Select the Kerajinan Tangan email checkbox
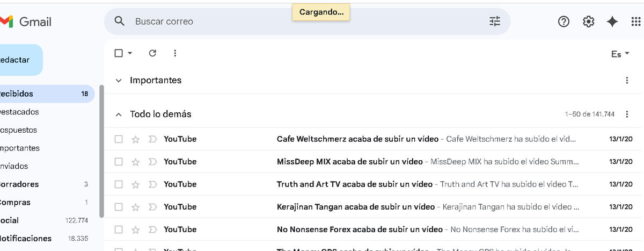Screen dimensions: 644x251 (119, 207)
